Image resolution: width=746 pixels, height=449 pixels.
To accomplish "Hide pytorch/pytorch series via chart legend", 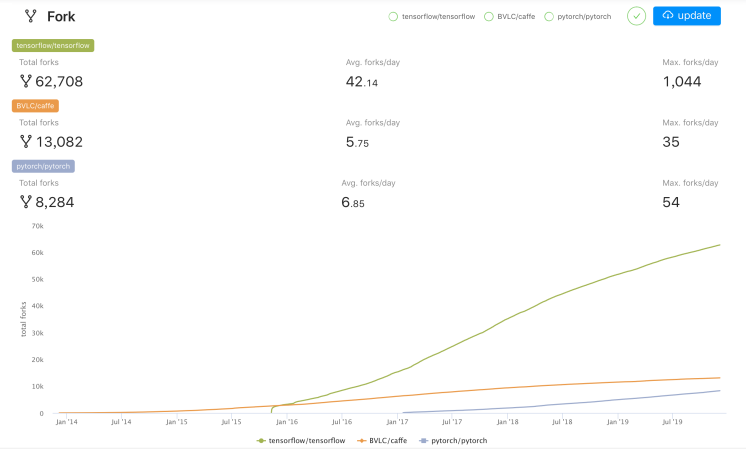I will (x=456, y=439).
